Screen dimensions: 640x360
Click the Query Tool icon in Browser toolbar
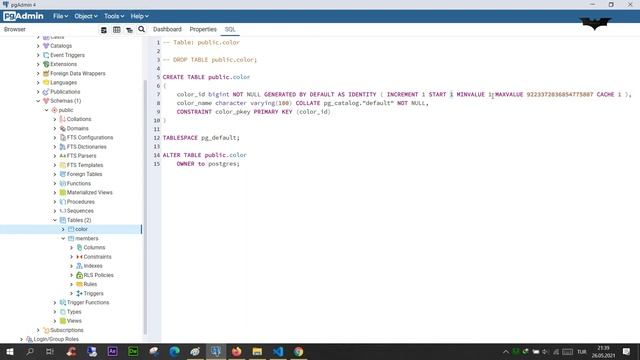[104, 30]
